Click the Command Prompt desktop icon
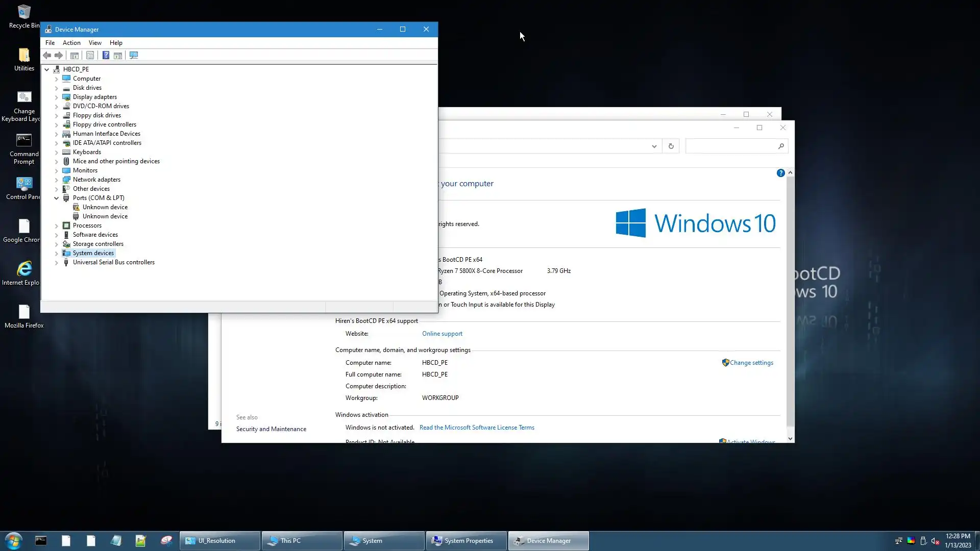 tap(24, 148)
